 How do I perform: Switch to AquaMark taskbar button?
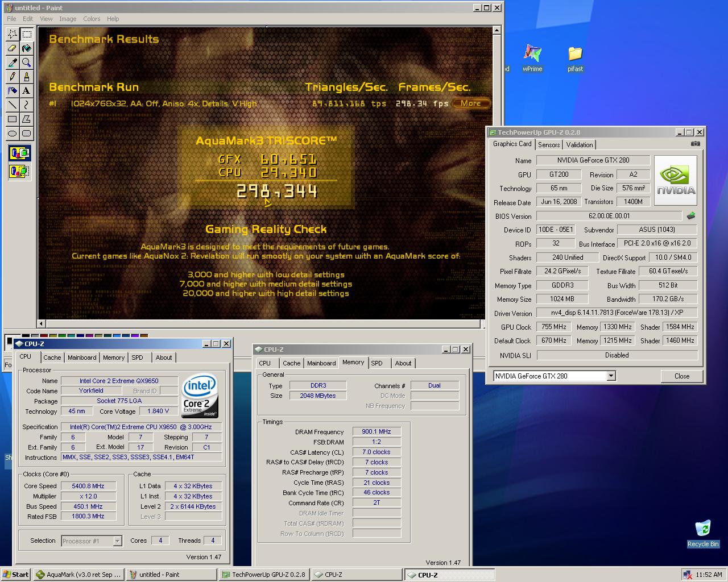click(78, 575)
